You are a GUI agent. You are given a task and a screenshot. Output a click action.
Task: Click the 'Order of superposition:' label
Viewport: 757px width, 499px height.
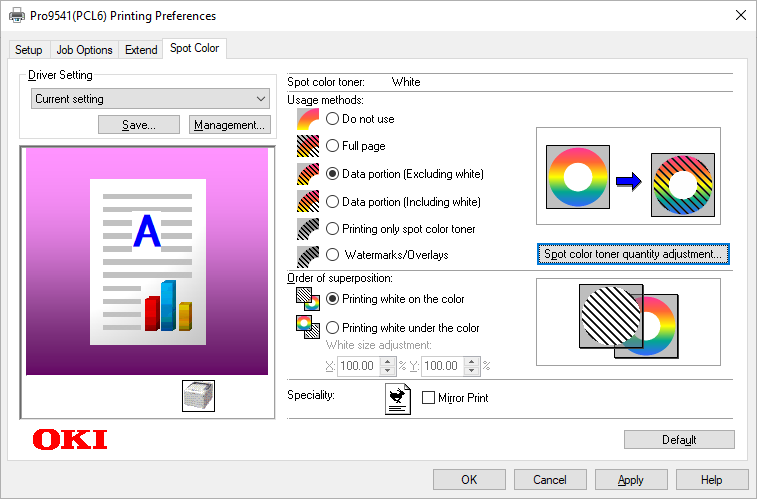tap(340, 278)
